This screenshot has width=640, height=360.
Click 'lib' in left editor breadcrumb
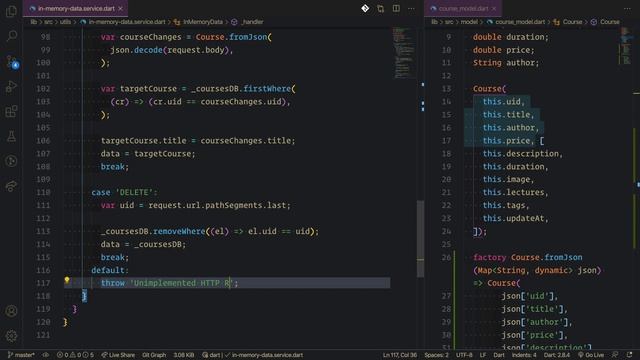click(33, 22)
